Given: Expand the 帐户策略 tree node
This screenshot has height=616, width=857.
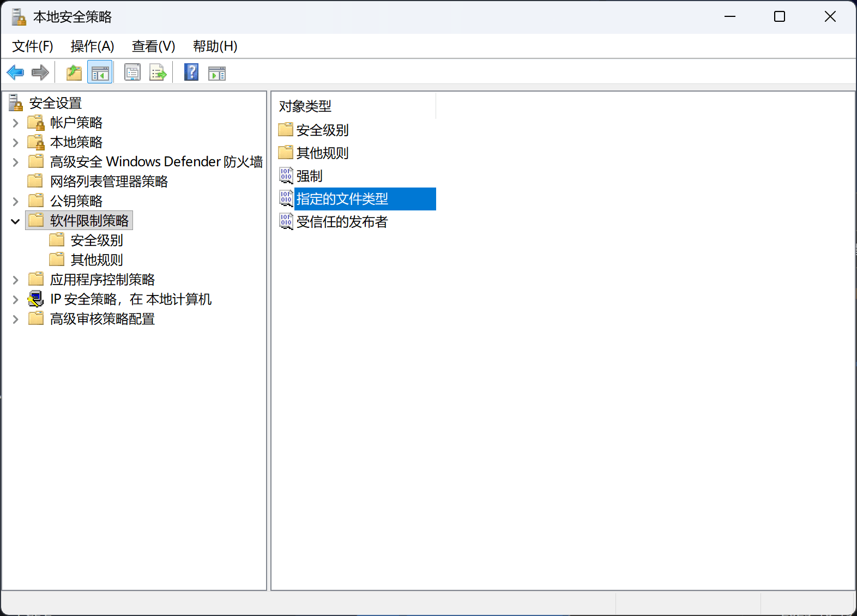Looking at the screenshot, I should tap(15, 123).
